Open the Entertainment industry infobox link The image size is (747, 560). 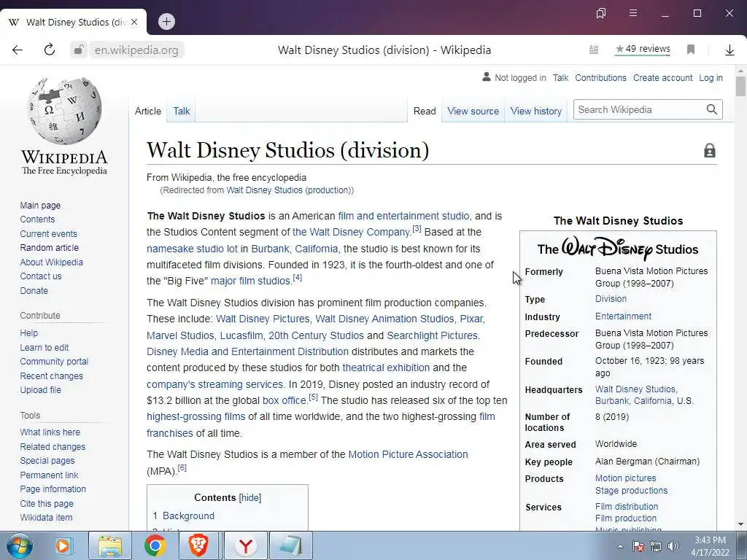click(x=623, y=316)
